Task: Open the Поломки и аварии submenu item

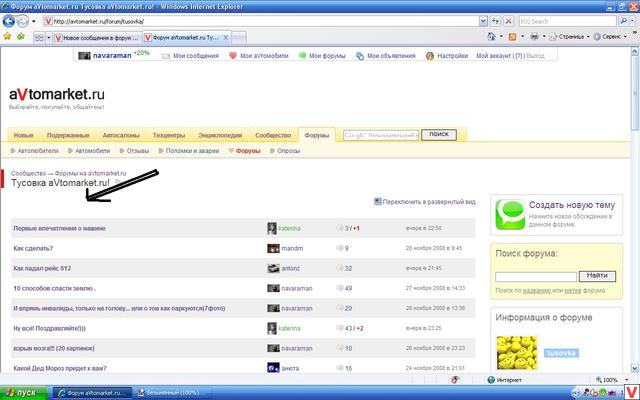Action: [x=192, y=151]
